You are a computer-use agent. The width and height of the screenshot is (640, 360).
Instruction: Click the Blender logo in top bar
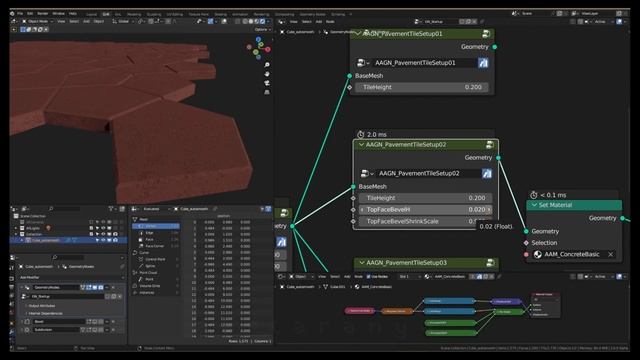(12, 13)
